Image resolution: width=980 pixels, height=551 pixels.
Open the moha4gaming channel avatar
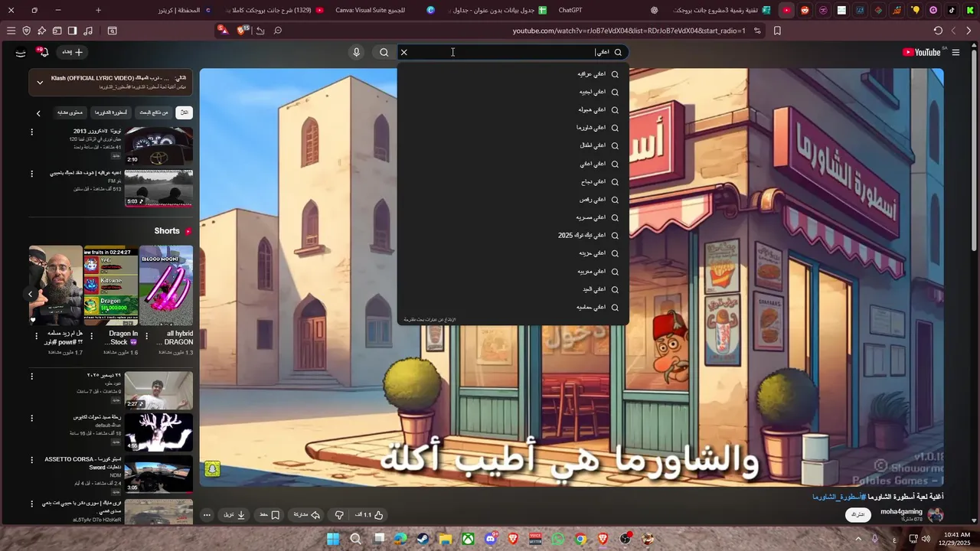[x=935, y=515]
